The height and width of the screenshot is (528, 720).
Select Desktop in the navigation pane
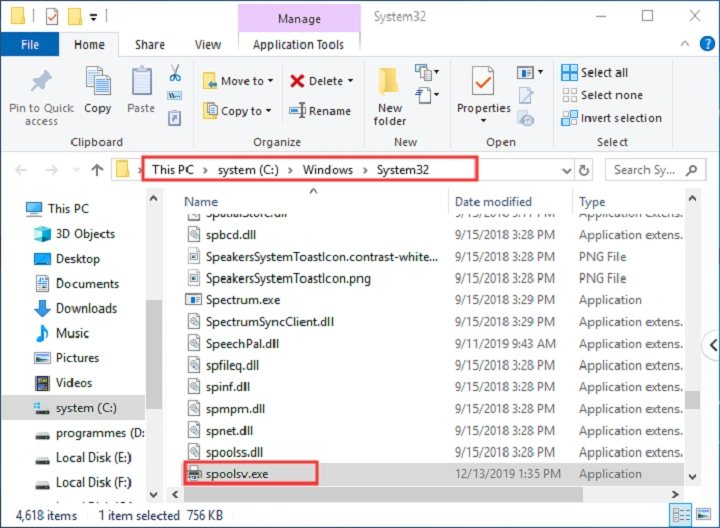click(x=77, y=259)
